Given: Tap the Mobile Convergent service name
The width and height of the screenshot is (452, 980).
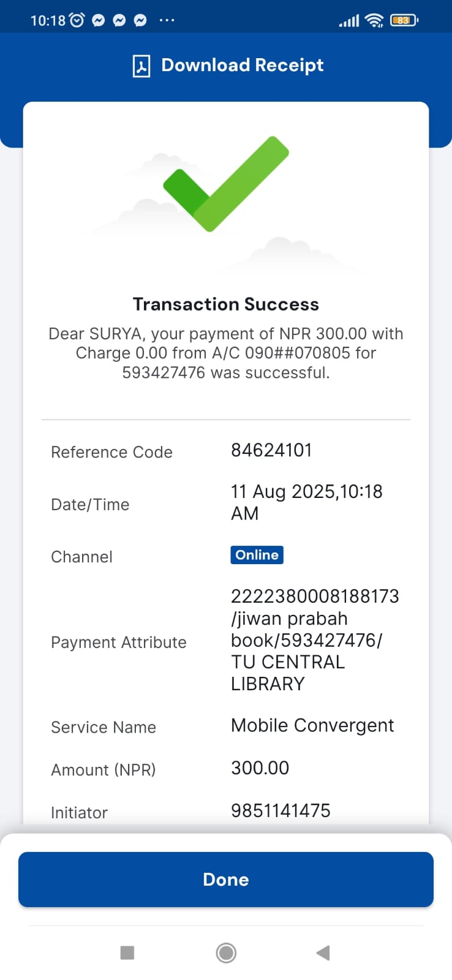Looking at the screenshot, I should (x=312, y=725).
